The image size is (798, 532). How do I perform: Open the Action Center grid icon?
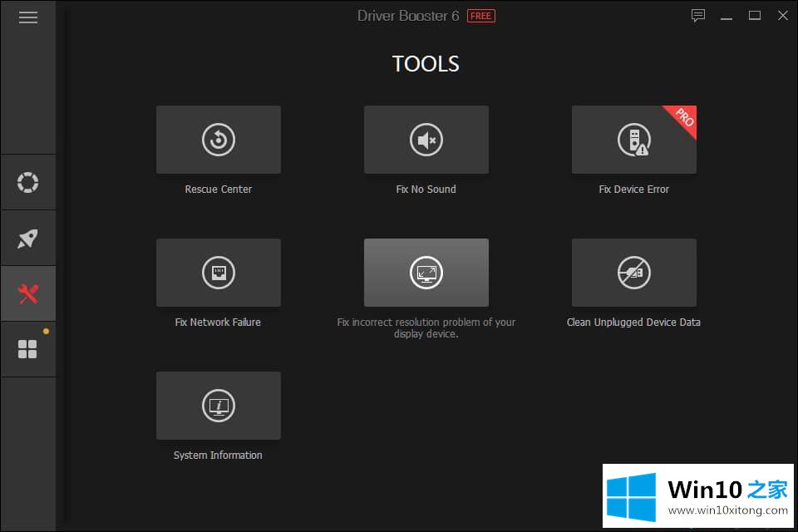point(28,349)
